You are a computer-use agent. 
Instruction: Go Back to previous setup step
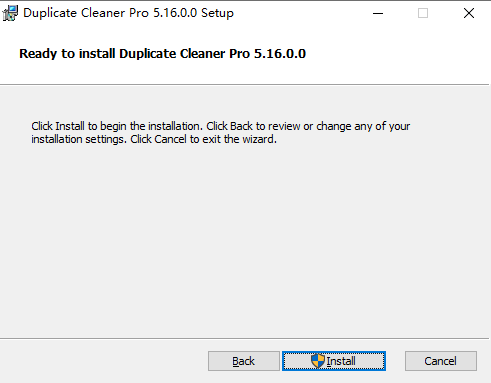coord(244,361)
